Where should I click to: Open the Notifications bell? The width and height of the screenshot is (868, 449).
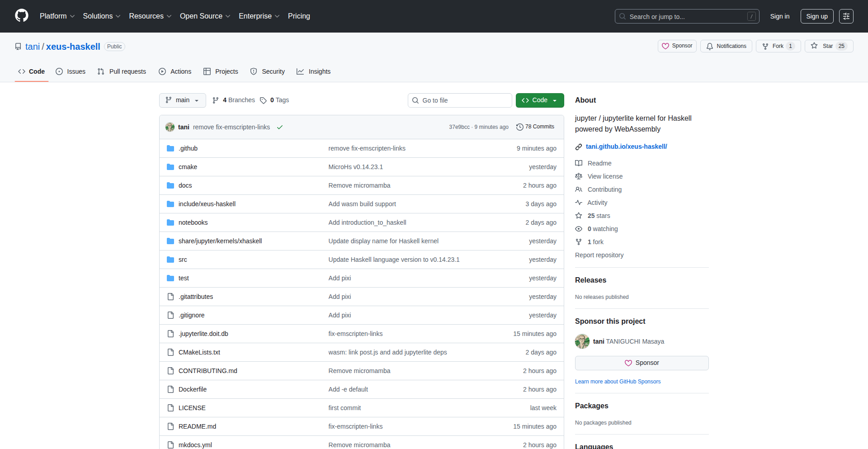[726, 46]
